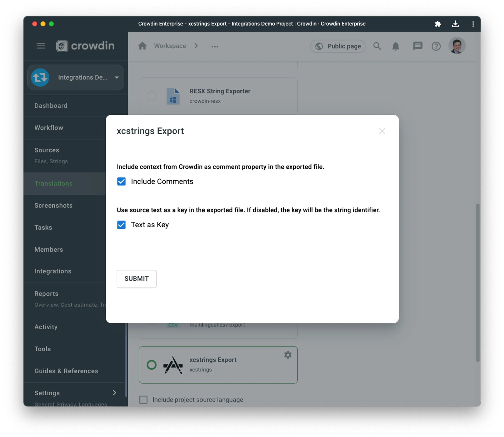Click the SUBMIT button
The width and height of the screenshot is (504, 437).
136,279
